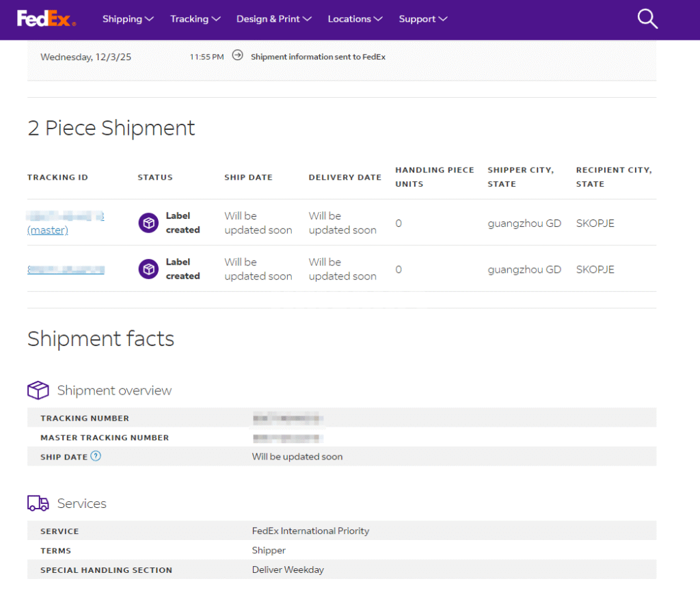Open the second shipment tracking ID link
This screenshot has height=603, width=700.
click(66, 269)
